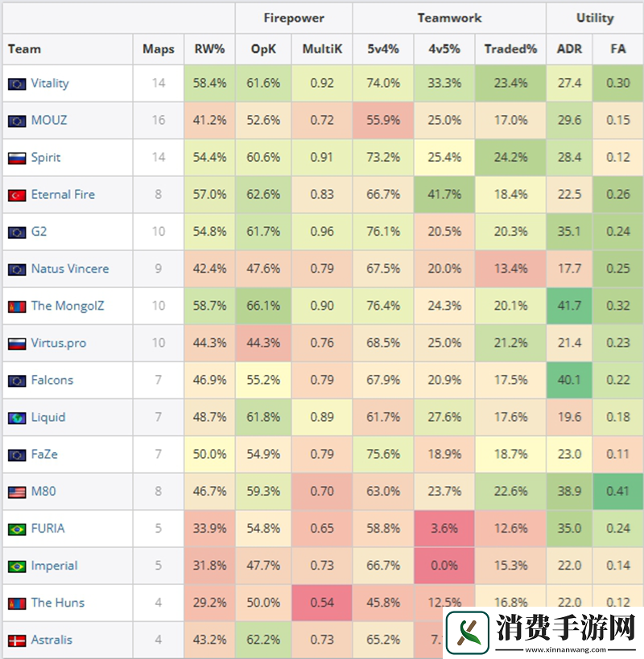Click The MongolZ Mongolian flag icon
The image size is (644, 659).
17,307
